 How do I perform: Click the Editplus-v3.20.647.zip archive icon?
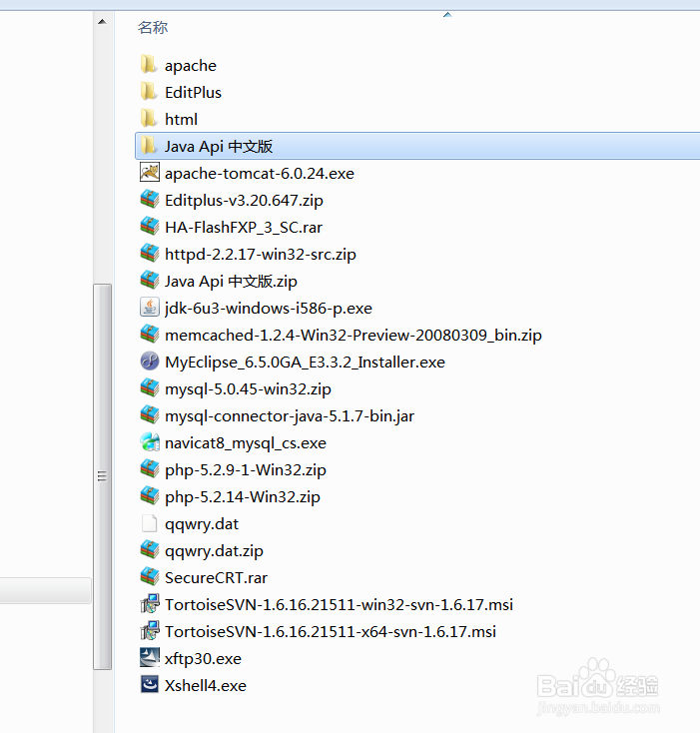coord(150,200)
